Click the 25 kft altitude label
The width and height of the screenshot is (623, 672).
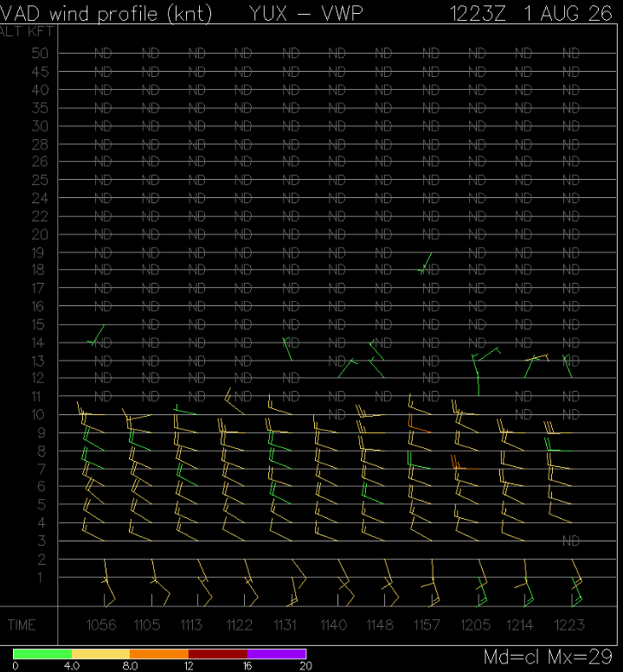(40, 180)
